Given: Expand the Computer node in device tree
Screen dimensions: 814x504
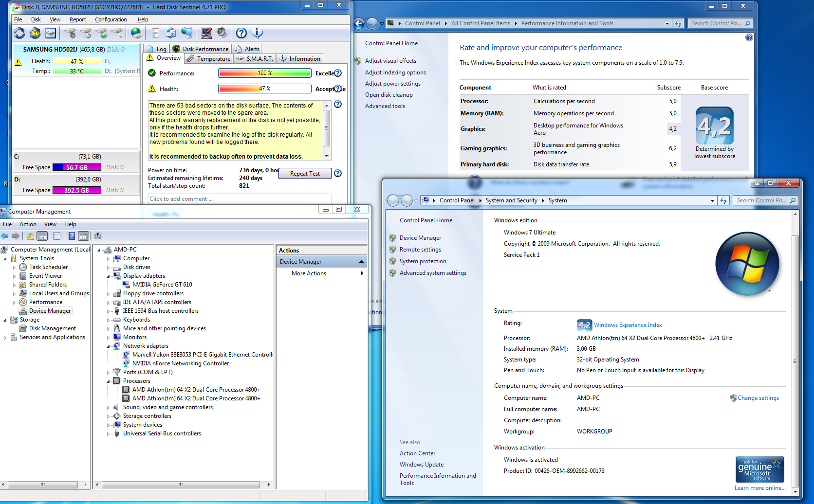Looking at the screenshot, I should [109, 259].
